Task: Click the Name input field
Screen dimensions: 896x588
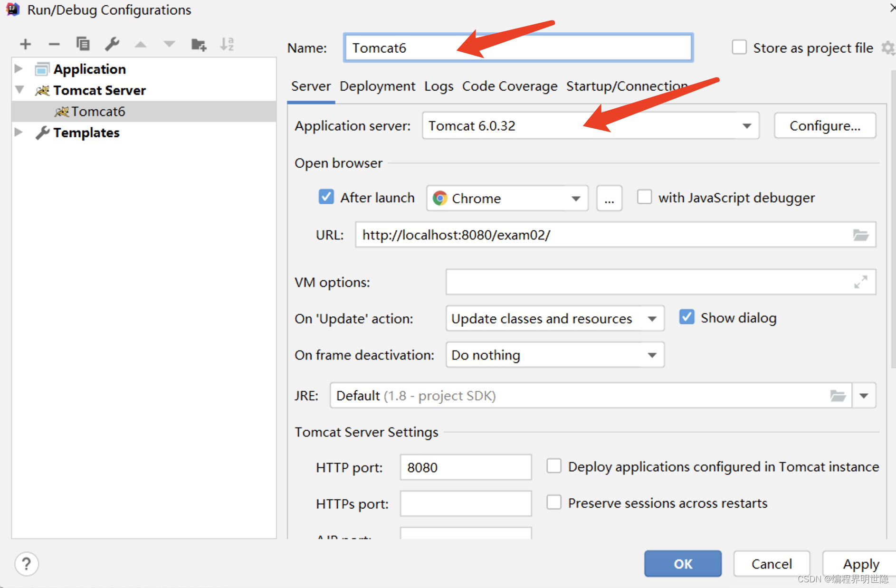Action: click(518, 47)
